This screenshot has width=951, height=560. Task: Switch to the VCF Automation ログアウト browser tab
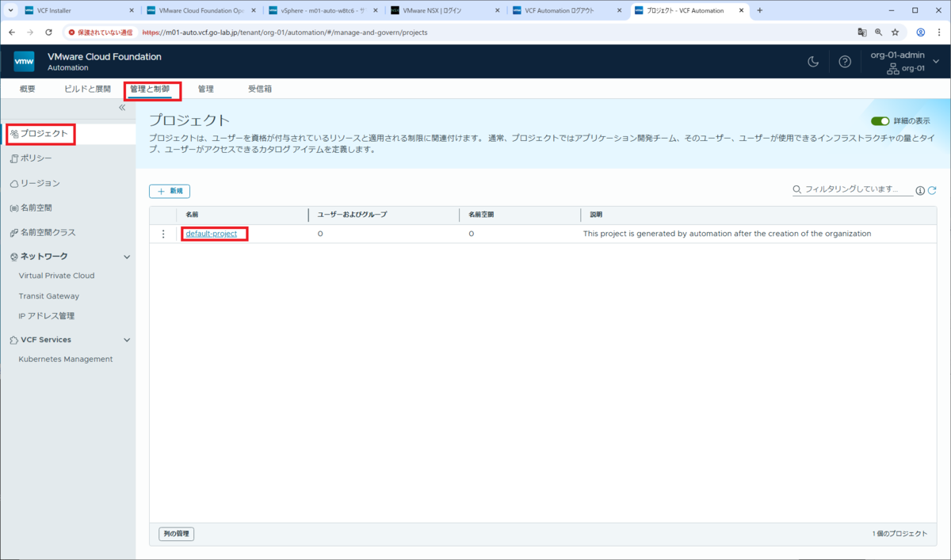click(566, 10)
